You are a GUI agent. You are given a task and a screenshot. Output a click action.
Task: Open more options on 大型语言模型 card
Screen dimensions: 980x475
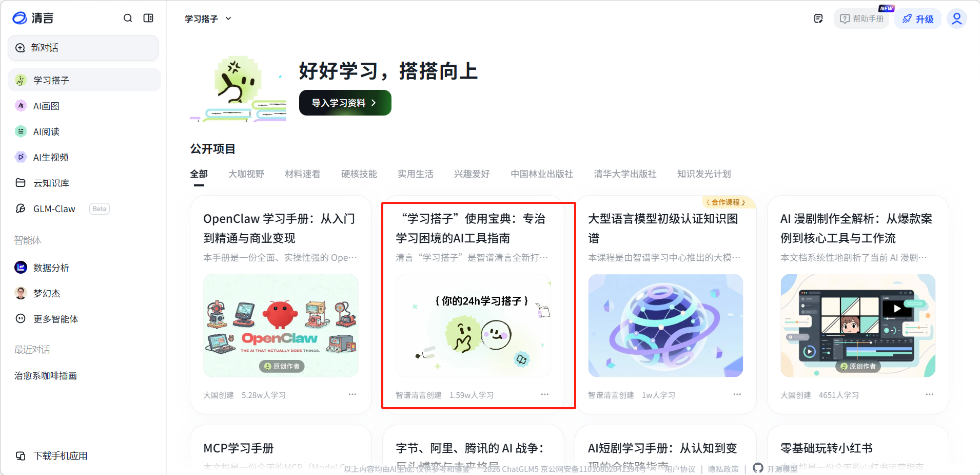[x=737, y=394]
